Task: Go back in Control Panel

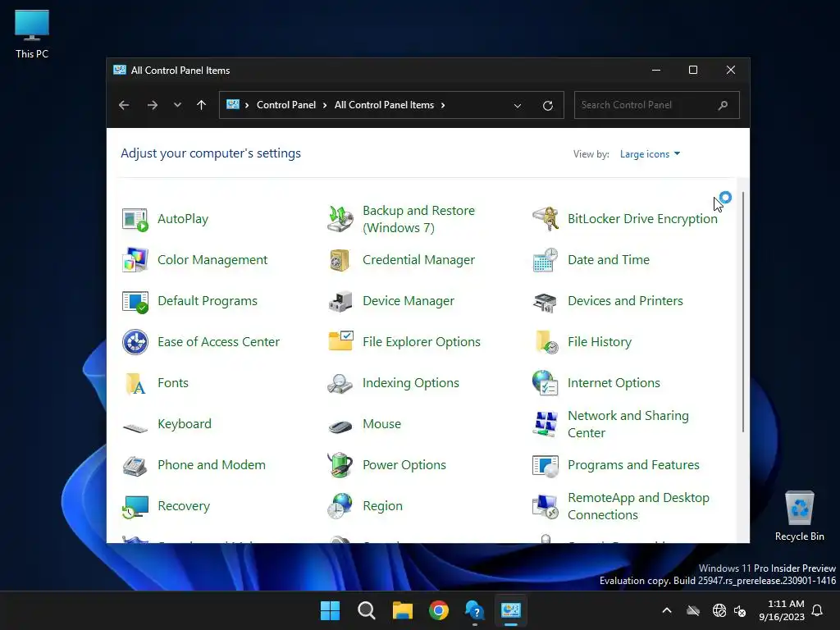Action: pyautogui.click(x=125, y=105)
